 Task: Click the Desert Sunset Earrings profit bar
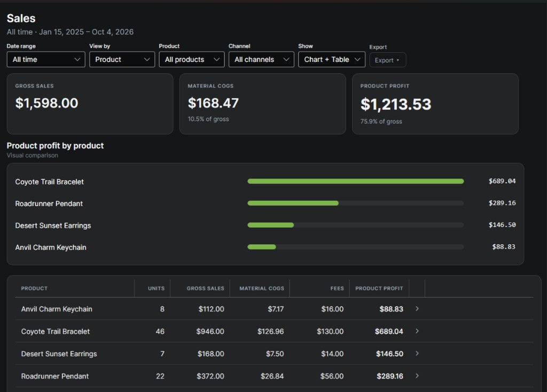coord(270,225)
